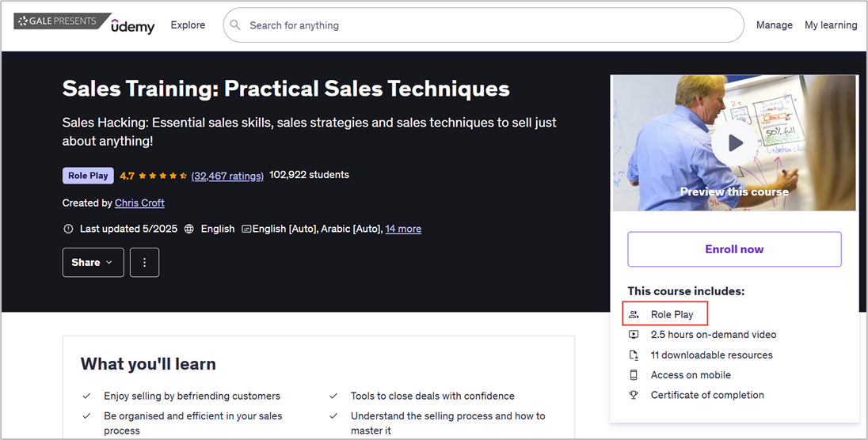Viewport: 868px width, 440px height.
Task: Click the Udemy logo
Action: [132, 25]
